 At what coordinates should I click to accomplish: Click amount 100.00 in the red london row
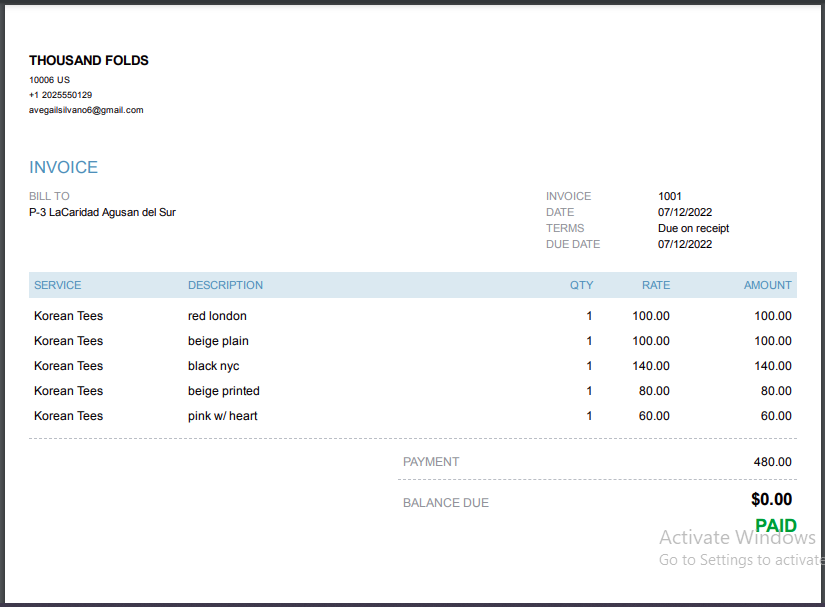[x=773, y=316]
